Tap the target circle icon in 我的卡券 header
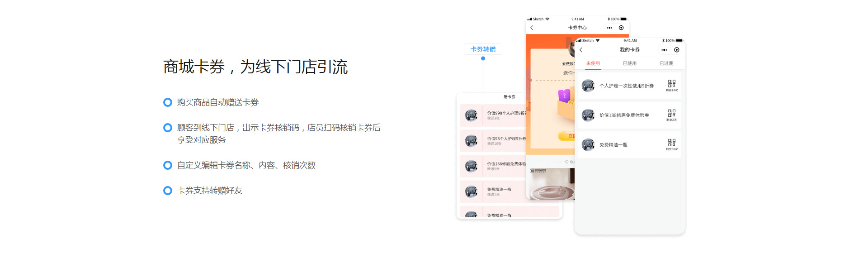868x254 pixels. coord(677,50)
